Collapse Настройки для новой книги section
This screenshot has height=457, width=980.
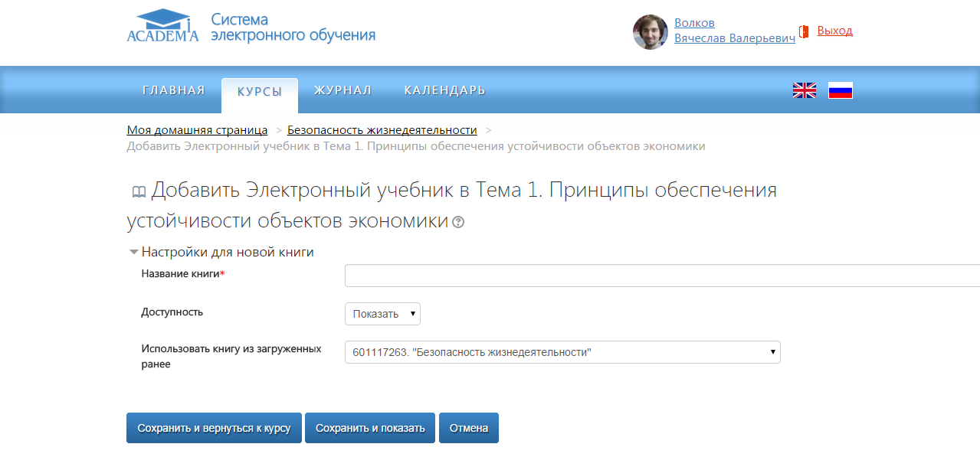click(x=221, y=252)
